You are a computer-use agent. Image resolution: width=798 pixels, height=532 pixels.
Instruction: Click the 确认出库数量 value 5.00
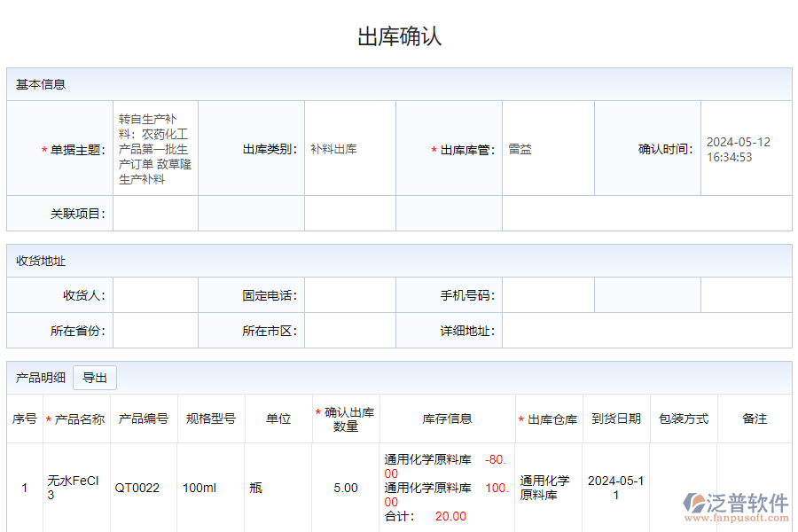(345, 486)
